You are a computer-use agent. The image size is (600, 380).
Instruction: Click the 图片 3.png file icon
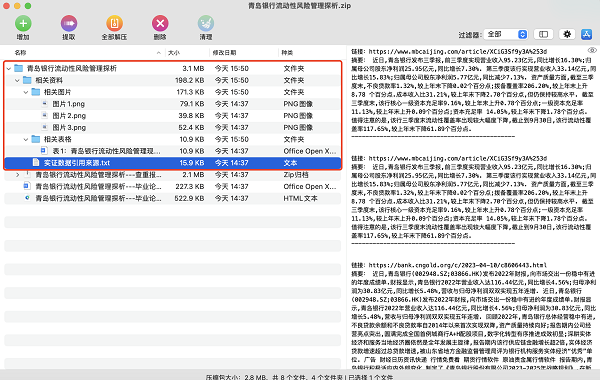click(44, 127)
